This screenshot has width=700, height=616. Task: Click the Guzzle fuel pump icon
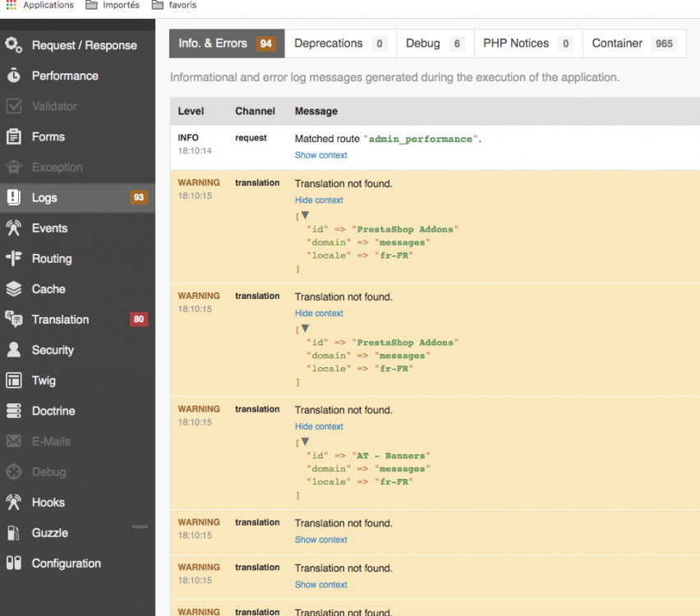point(14,533)
